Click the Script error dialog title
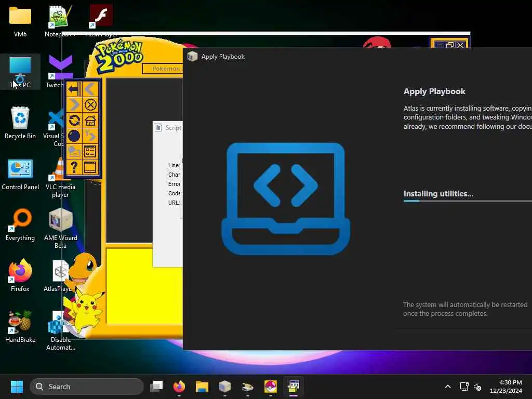This screenshot has height=399, width=532. click(x=174, y=128)
